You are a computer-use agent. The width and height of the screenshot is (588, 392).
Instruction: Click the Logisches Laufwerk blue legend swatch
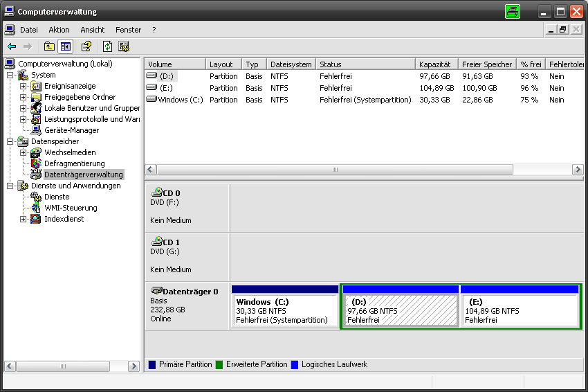click(x=295, y=364)
